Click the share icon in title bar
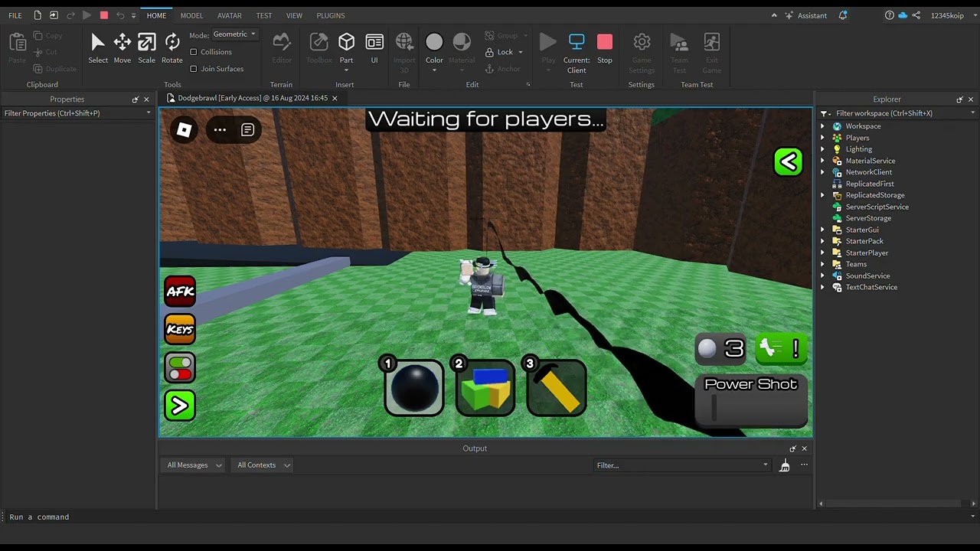980x551 pixels. pos(916,15)
